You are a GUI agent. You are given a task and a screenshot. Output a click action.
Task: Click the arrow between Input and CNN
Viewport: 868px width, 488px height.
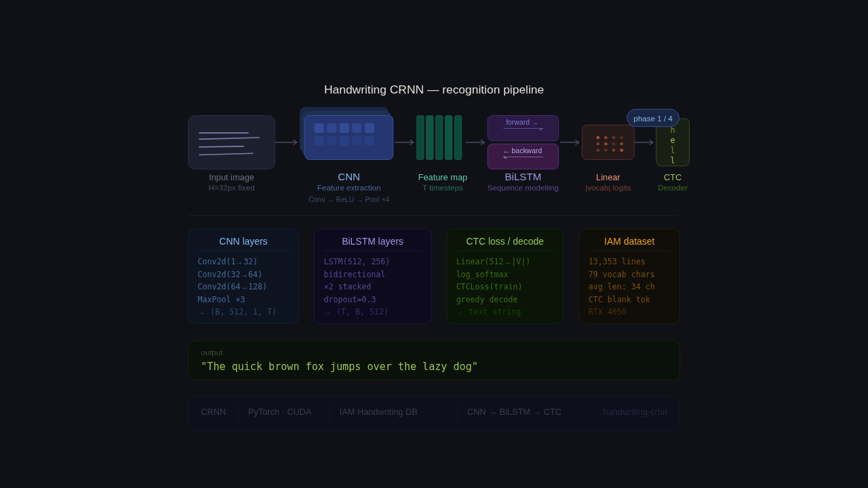coord(286,142)
